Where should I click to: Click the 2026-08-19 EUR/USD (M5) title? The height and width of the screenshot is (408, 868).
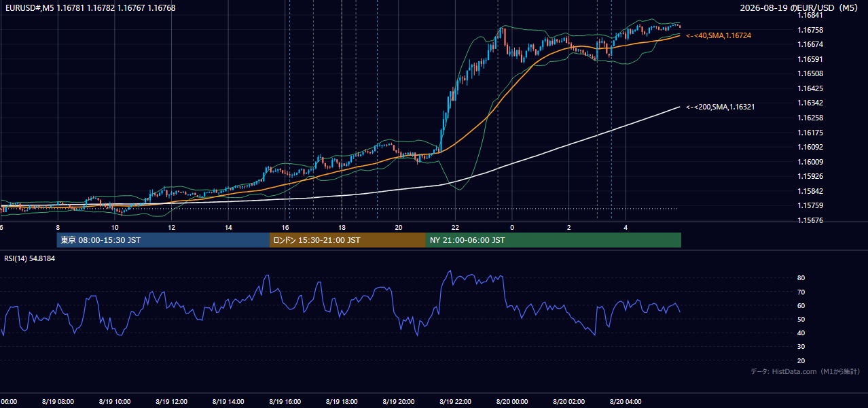(x=800, y=8)
